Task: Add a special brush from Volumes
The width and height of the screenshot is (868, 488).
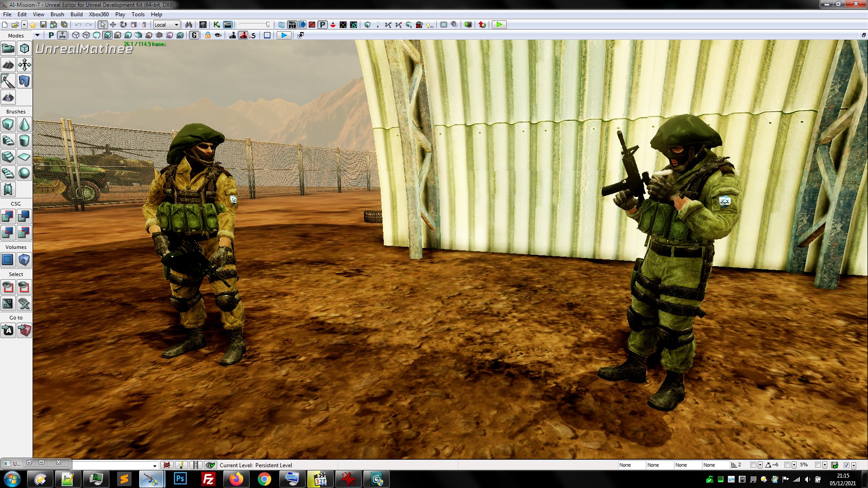Action: point(24,260)
